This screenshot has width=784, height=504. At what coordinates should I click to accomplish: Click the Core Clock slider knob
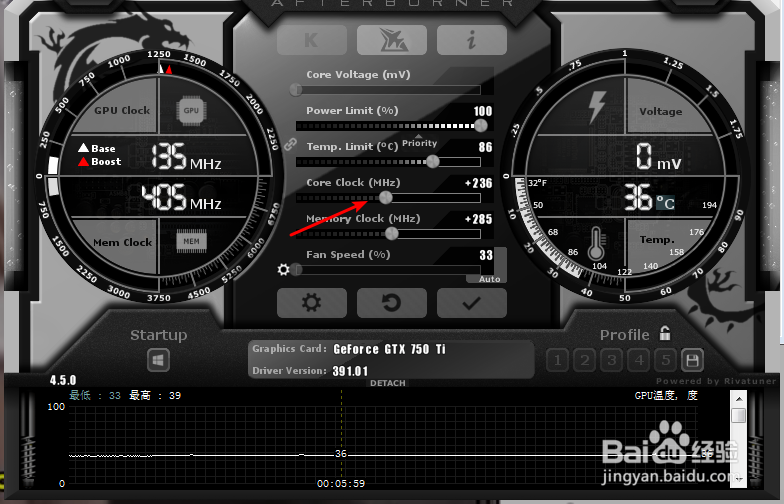386,198
